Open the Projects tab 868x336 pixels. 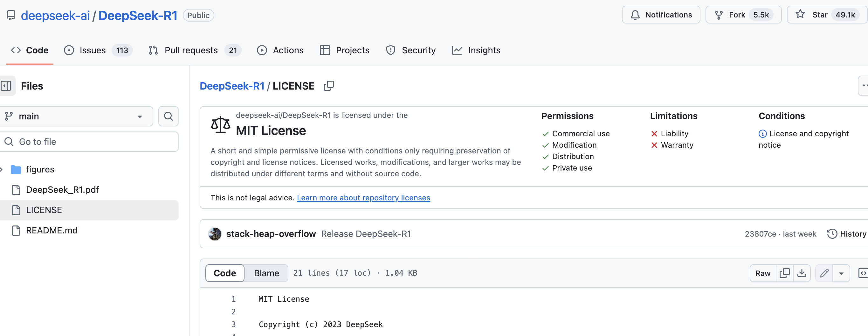pos(344,50)
